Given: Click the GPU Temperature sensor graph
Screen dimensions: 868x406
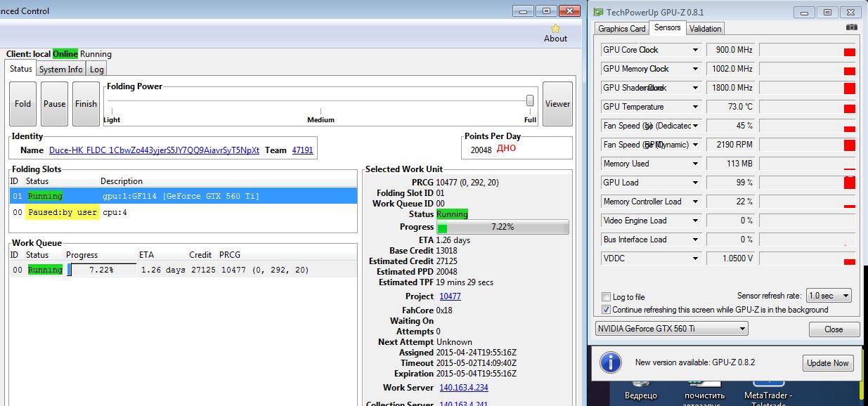Looking at the screenshot, I should tap(808, 107).
